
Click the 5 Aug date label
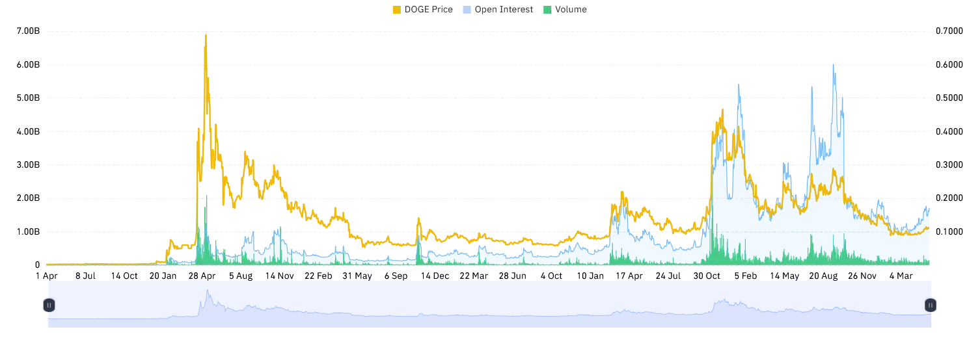[x=241, y=276]
